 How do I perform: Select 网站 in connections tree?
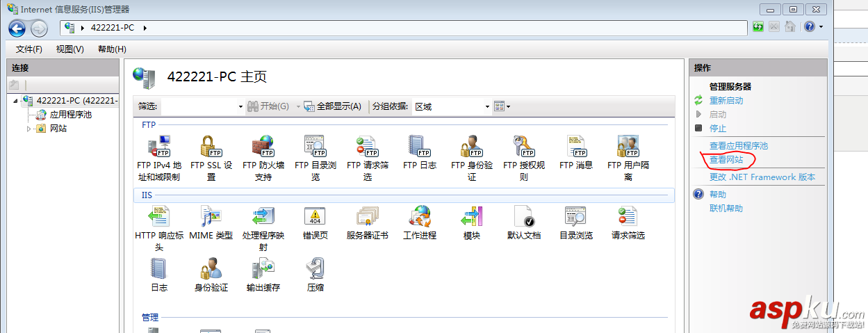click(x=58, y=129)
